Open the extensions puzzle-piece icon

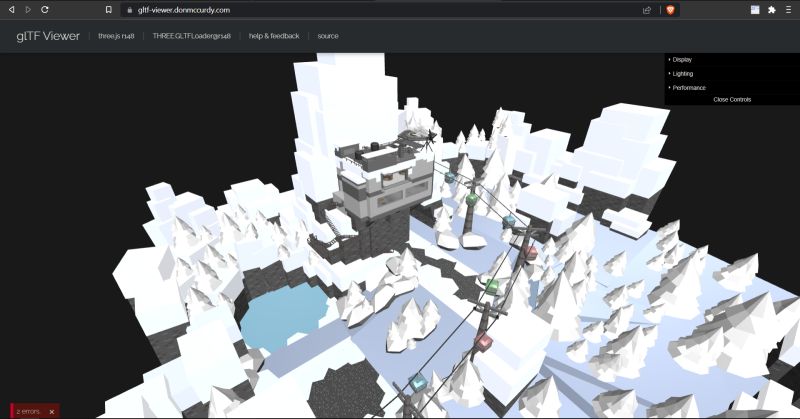(x=771, y=10)
